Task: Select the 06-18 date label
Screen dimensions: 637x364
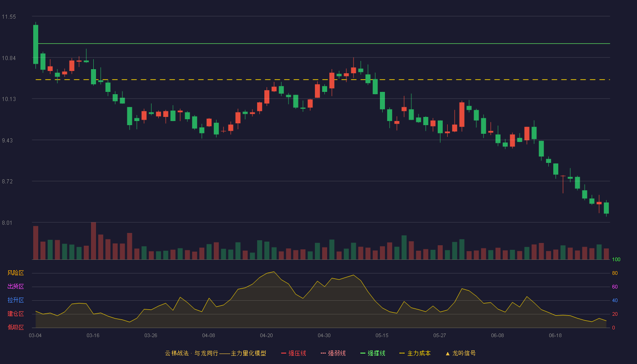Action: click(x=555, y=335)
